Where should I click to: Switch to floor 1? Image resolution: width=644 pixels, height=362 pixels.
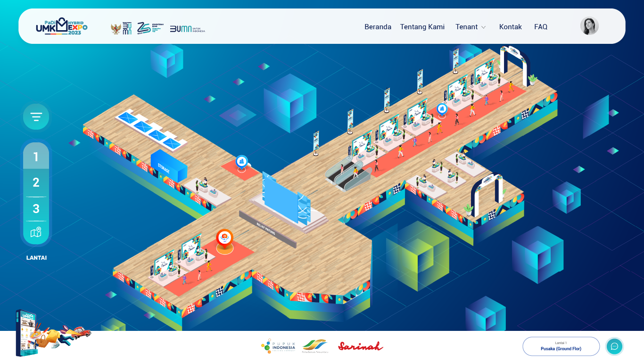point(36,156)
